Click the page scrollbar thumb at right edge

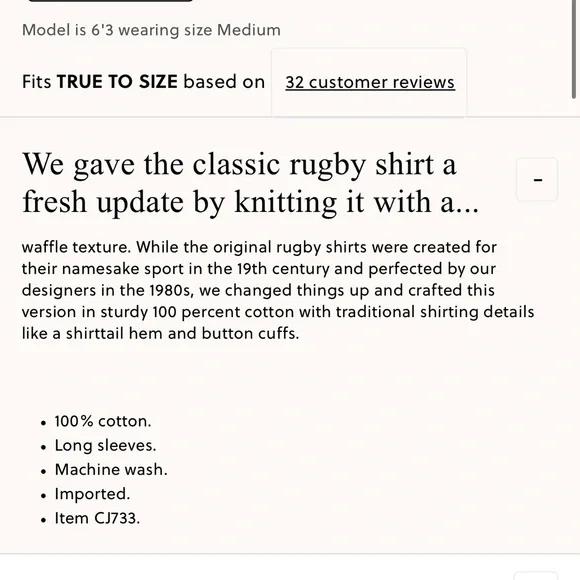[574, 48]
